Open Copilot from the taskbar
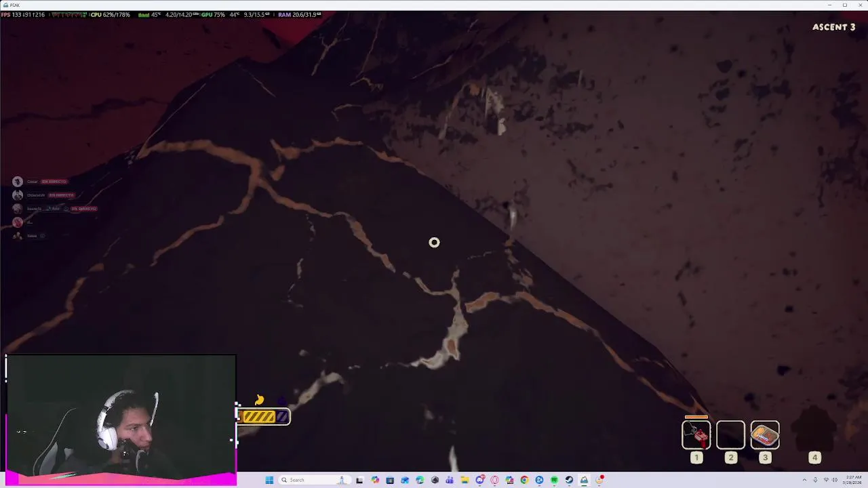This screenshot has width=868, height=488. 375,480
